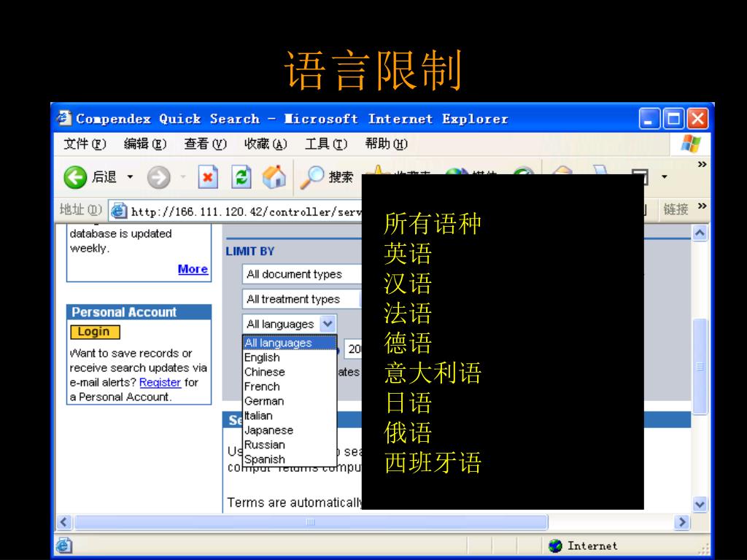Screen dimensions: 747x560
Task: Select Spanish from the language list
Action: pyautogui.click(x=289, y=459)
